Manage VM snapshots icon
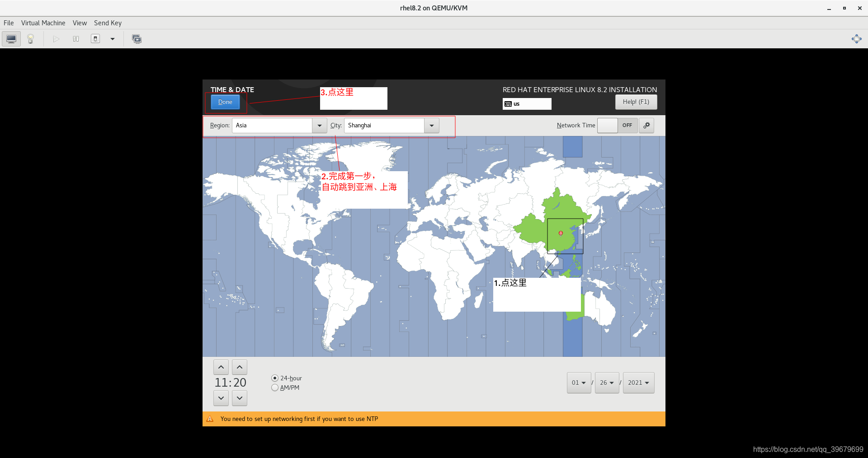868x458 pixels. [137, 39]
